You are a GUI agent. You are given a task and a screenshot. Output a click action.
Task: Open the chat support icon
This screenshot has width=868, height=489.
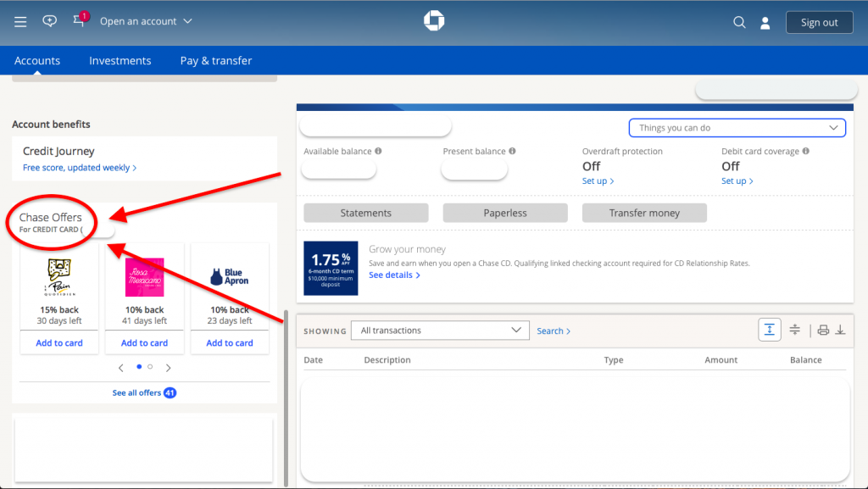[x=49, y=21]
